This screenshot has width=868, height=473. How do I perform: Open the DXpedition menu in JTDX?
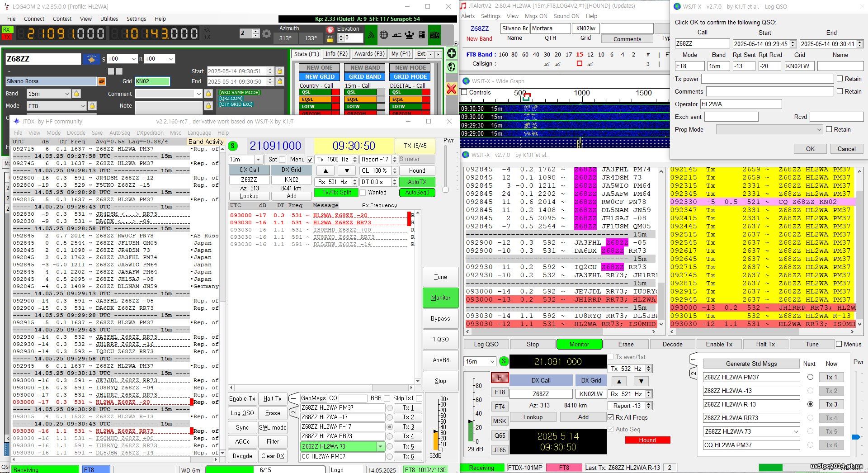pos(150,133)
